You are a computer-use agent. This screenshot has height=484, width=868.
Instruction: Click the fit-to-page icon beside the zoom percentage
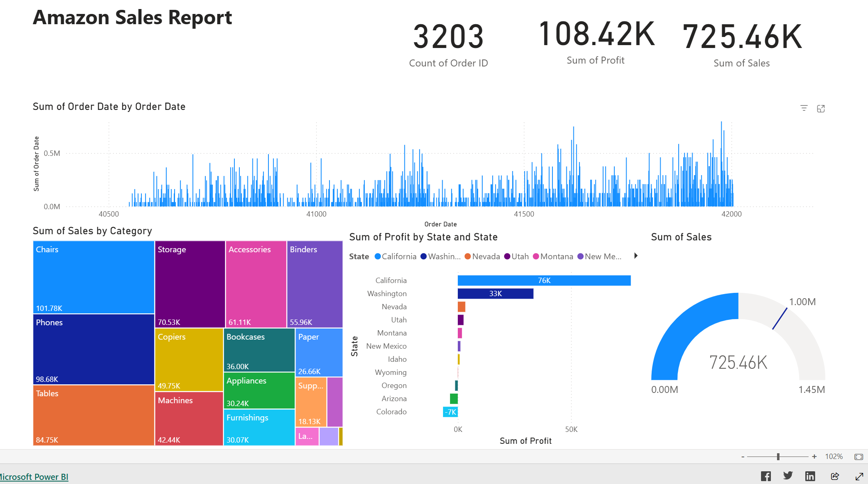(x=859, y=456)
